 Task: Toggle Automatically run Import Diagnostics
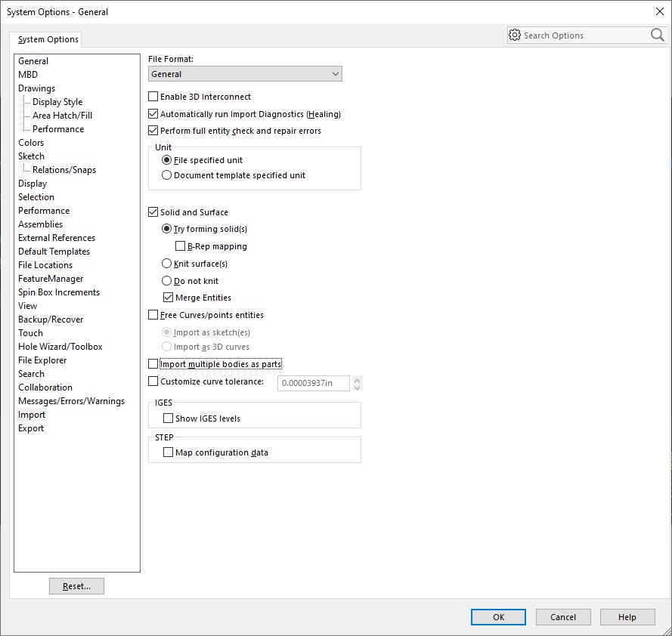coord(153,114)
